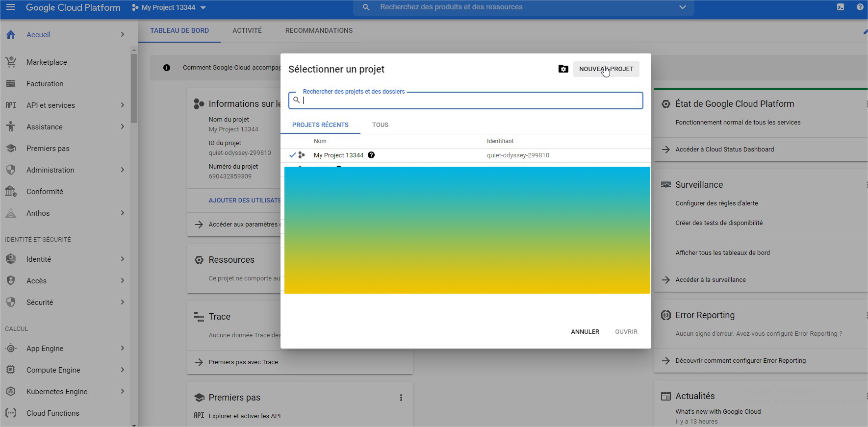Click the Anthos triangle icon
The width and height of the screenshot is (868, 427).
tap(11, 213)
